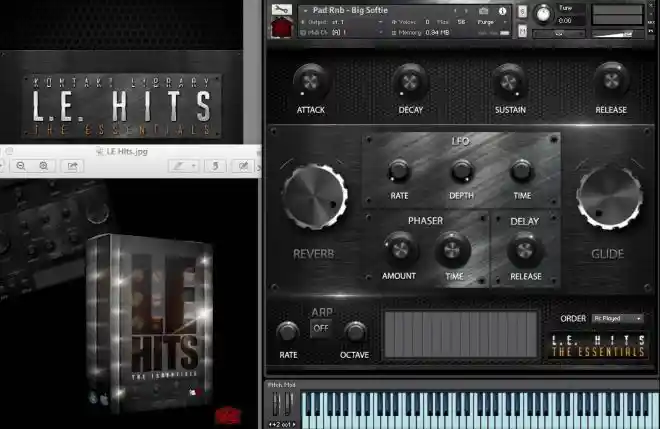Click the LFO DEPTH knob
Image resolution: width=660 pixels, height=429 pixels.
pyautogui.click(x=462, y=171)
